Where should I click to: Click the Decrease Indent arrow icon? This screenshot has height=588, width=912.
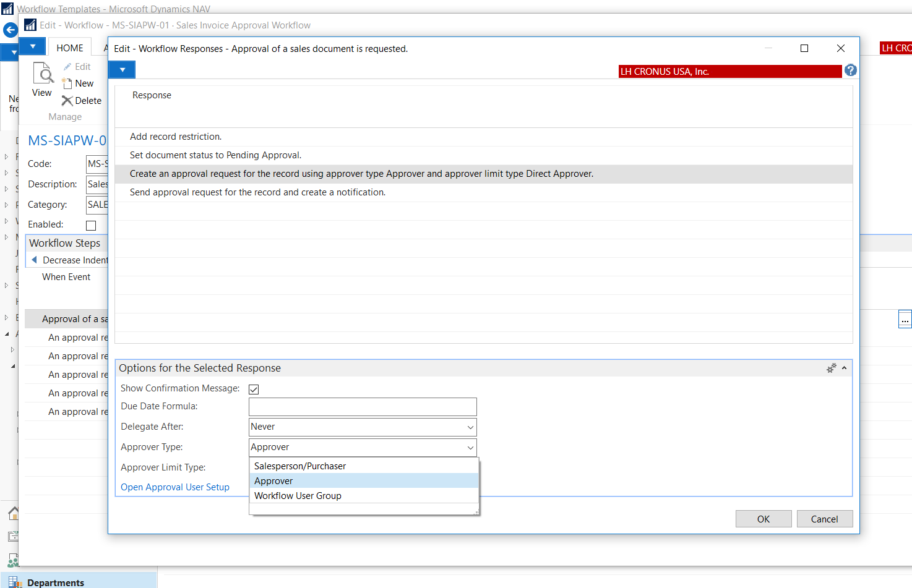[35, 260]
